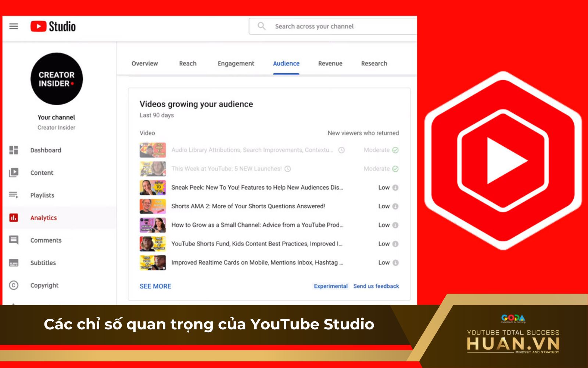
Task: Open thumbnail of Audio Library Attributions video
Action: (x=153, y=150)
